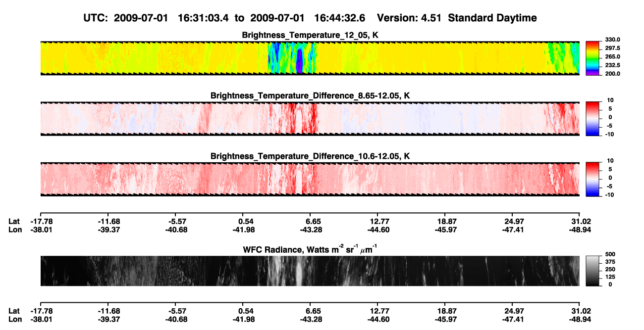Click the Brightness_Temperature_12_05, K plot title
Screen dimensions: 644x330
pos(310,35)
